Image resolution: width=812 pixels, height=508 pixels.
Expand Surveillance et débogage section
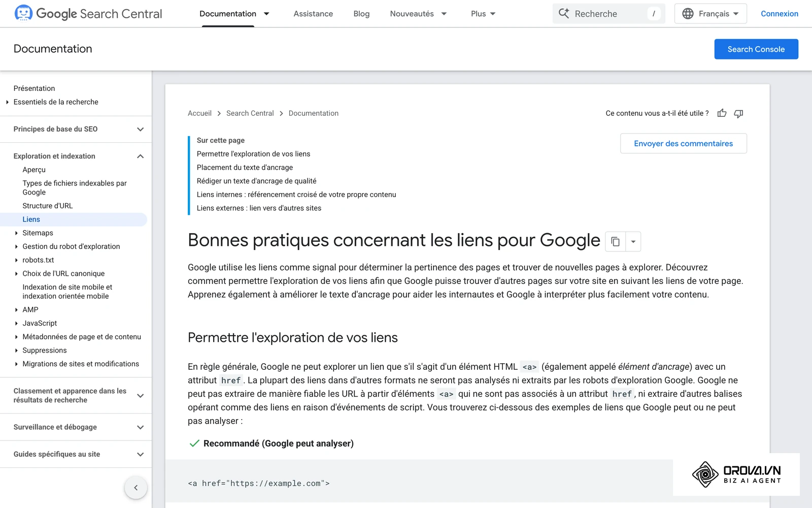(x=141, y=427)
